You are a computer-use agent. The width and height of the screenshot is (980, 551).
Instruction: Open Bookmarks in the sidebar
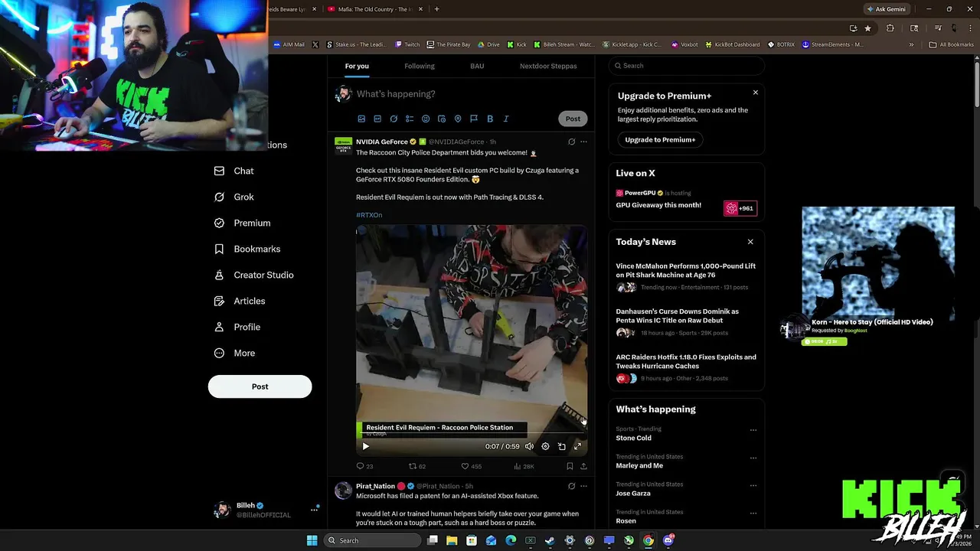click(247, 249)
